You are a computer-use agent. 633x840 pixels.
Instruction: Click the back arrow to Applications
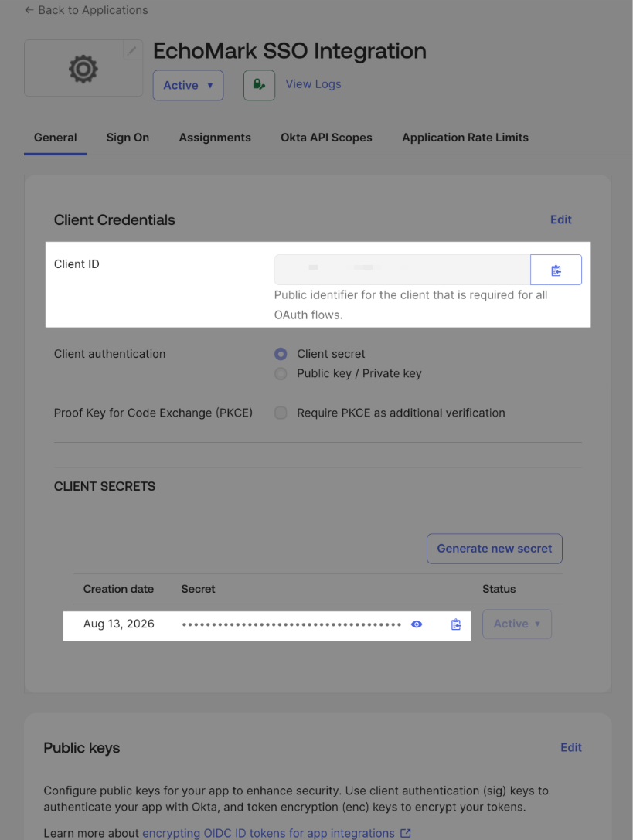(x=29, y=10)
